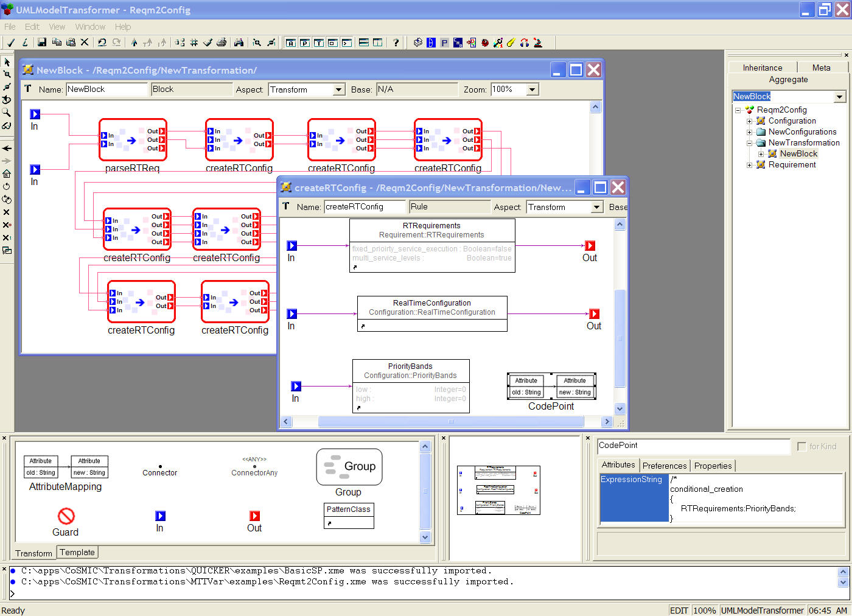Select the Guard part in palette
Image resolution: width=852 pixels, height=616 pixels.
click(66, 517)
